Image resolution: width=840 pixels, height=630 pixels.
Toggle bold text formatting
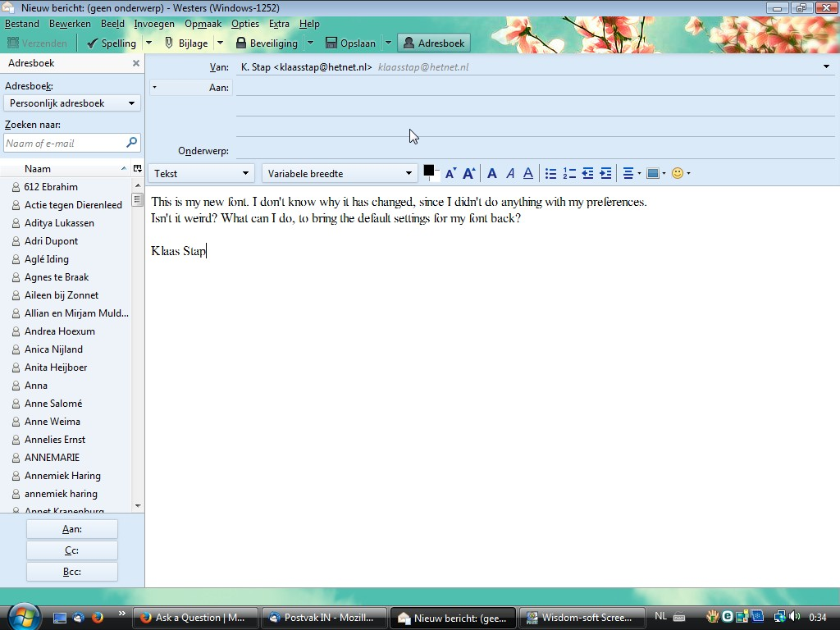point(492,173)
